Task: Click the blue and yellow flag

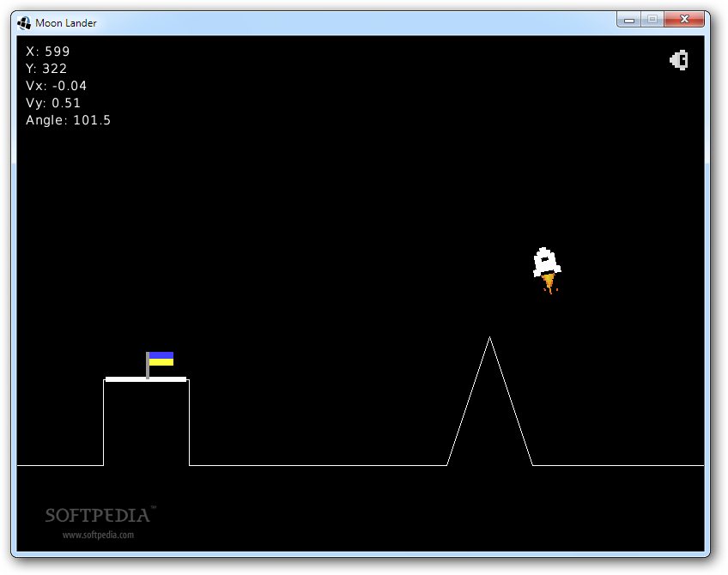Action: [x=160, y=364]
